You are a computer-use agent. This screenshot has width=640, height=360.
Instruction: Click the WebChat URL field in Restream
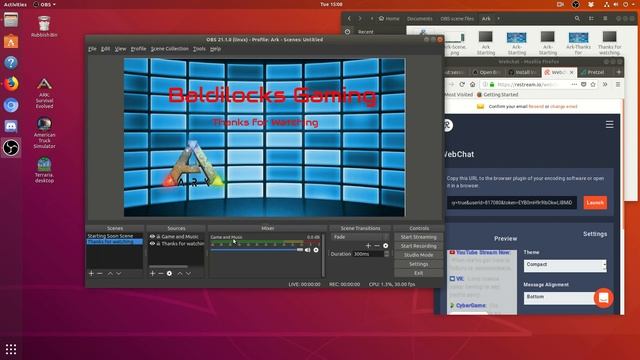pyautogui.click(x=512, y=202)
